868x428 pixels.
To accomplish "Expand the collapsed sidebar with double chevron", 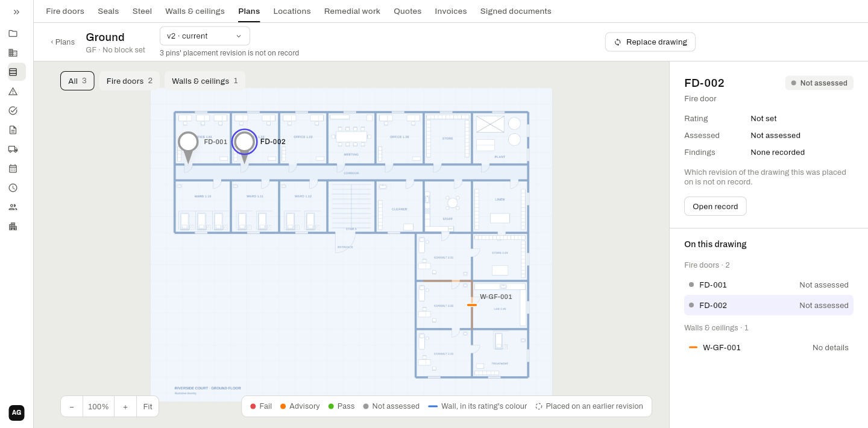I will point(16,11).
